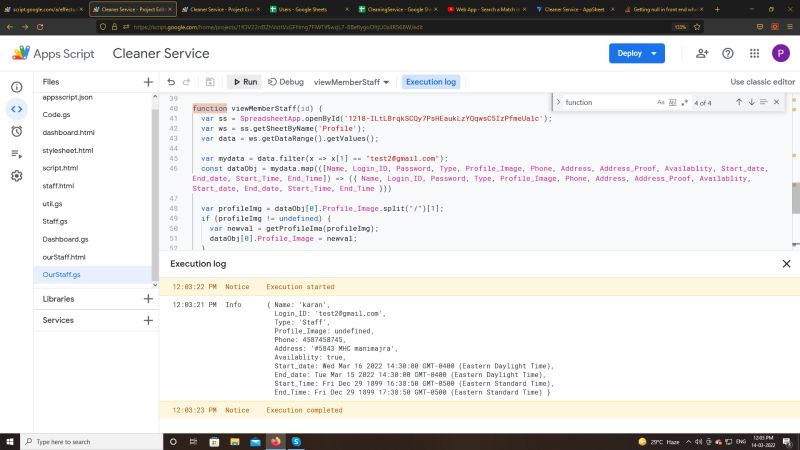
Task: Open script.html file
Action: pos(60,168)
